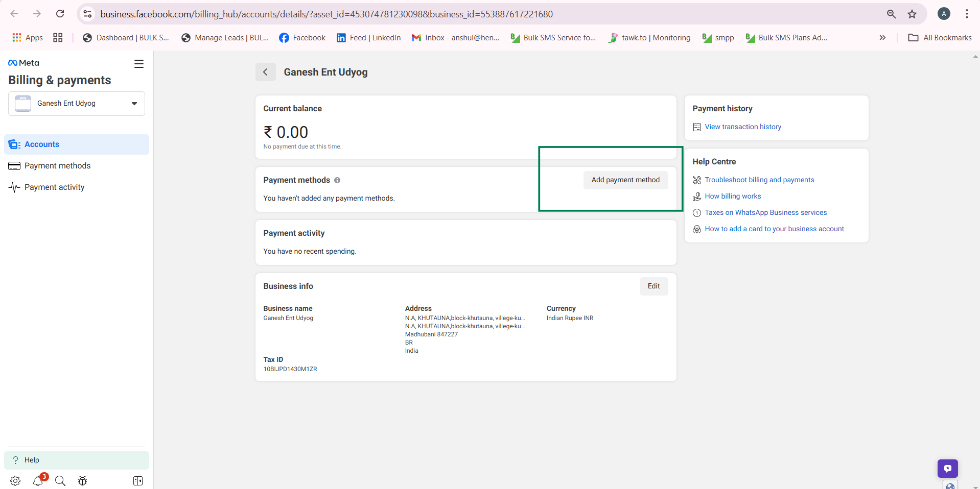Open the smpp bookmark
Viewport: 980px width, 489px height.
(718, 37)
